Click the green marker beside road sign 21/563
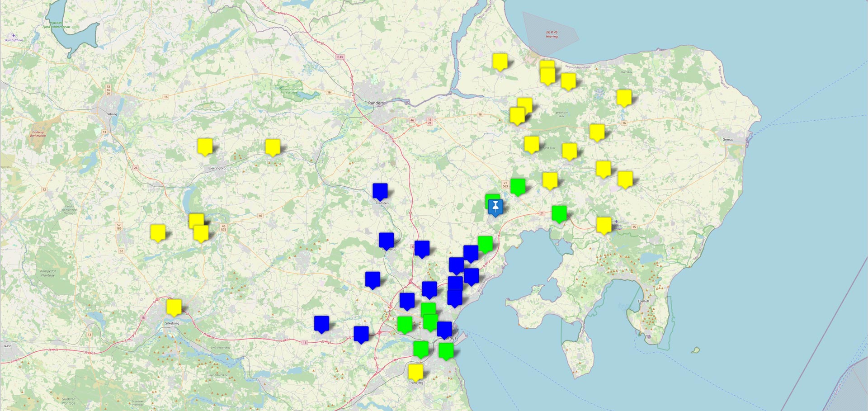Viewport: 868px width, 411px height. [518, 186]
